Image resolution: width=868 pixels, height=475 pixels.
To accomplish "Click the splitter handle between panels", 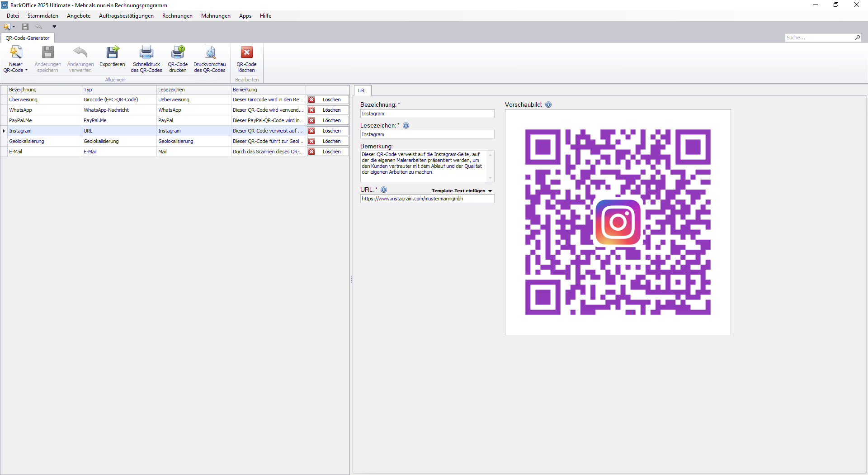I will pyautogui.click(x=351, y=280).
